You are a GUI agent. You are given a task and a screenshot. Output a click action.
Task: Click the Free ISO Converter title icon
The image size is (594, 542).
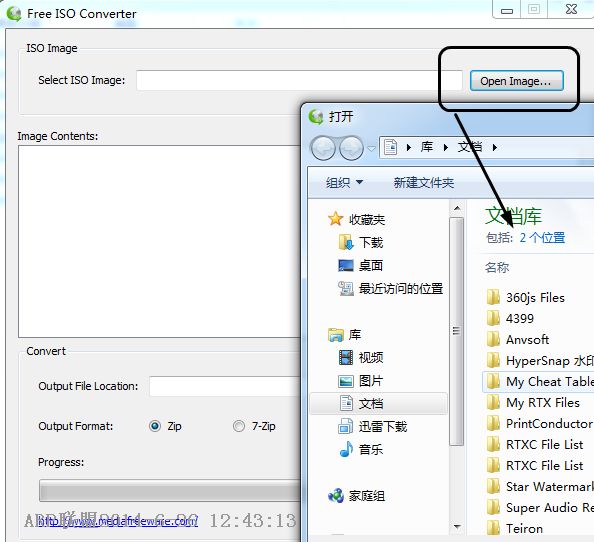tap(14, 14)
